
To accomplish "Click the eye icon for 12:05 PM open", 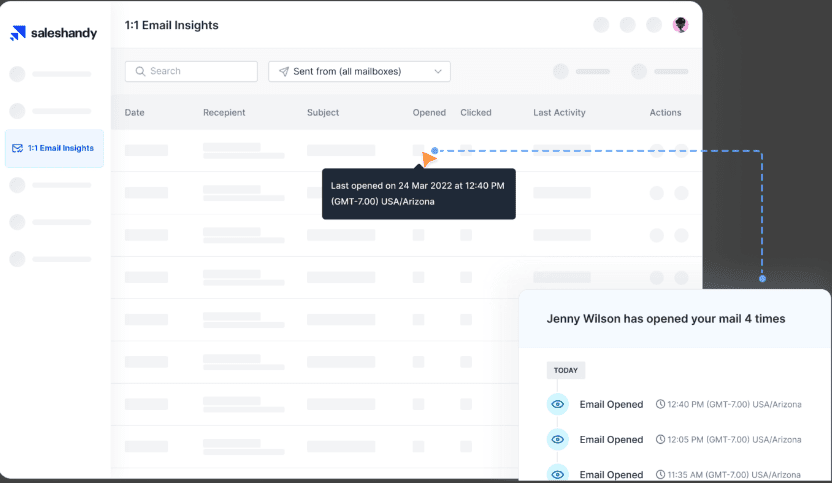I will coord(558,439).
